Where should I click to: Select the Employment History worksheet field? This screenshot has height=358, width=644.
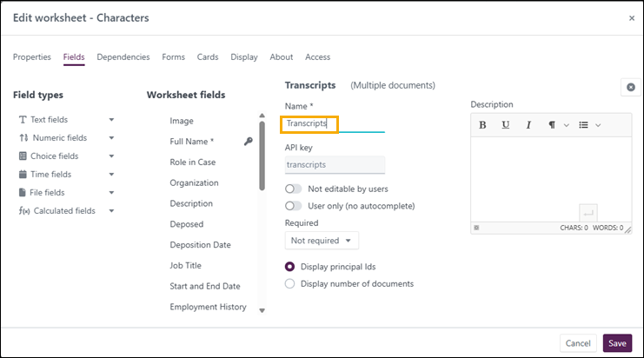point(209,307)
